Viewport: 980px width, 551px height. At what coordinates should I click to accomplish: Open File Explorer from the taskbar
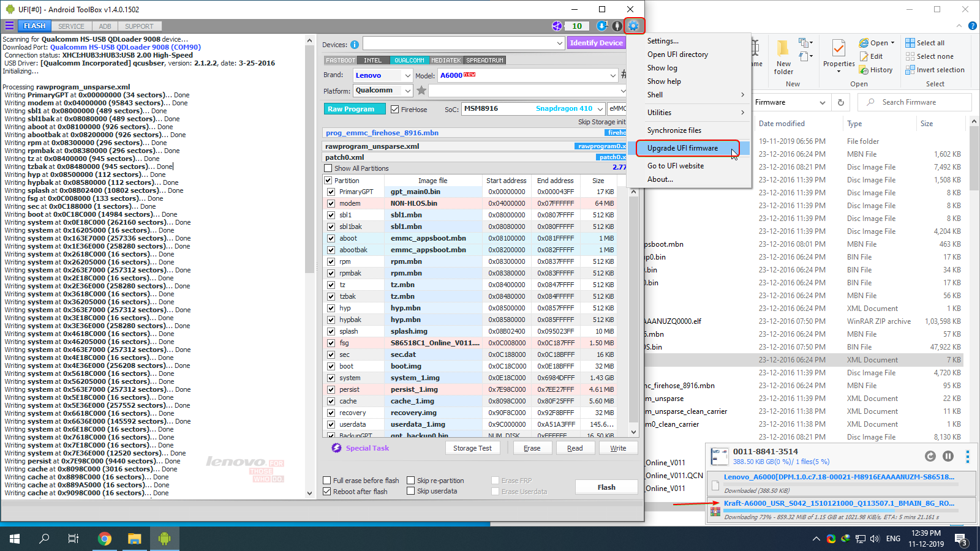click(x=135, y=539)
